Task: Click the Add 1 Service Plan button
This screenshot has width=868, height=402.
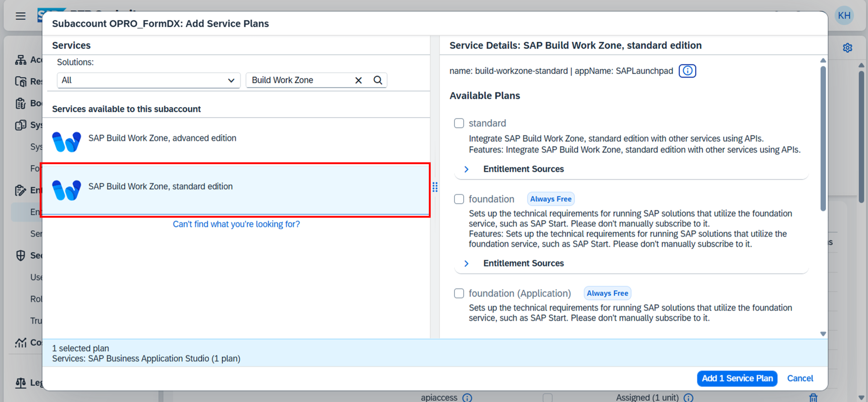Action: coord(737,378)
